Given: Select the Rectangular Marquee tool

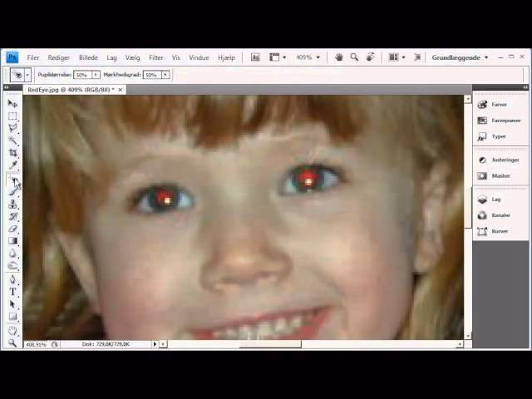Looking at the screenshot, I should (x=12, y=116).
